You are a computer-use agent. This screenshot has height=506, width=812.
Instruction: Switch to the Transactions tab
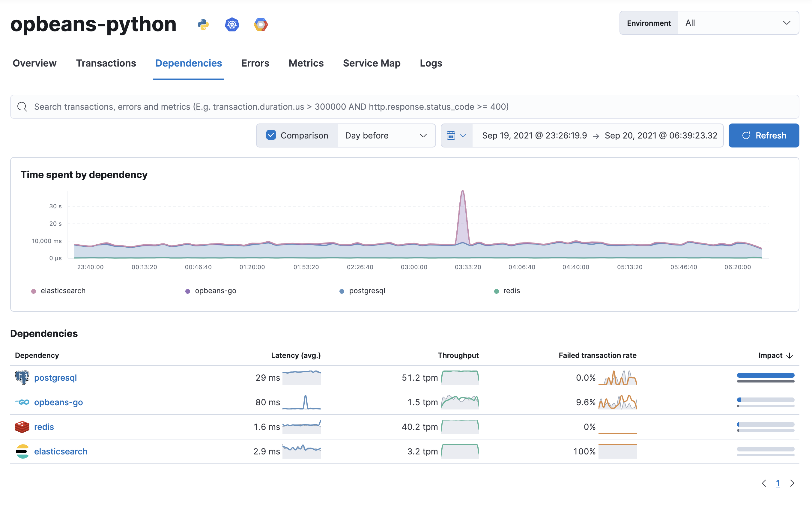click(x=106, y=63)
